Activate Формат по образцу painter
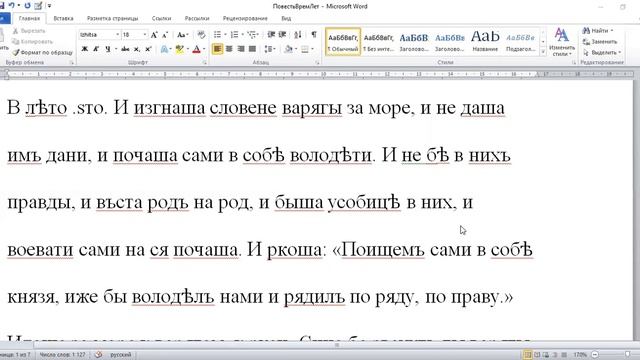 42,53
